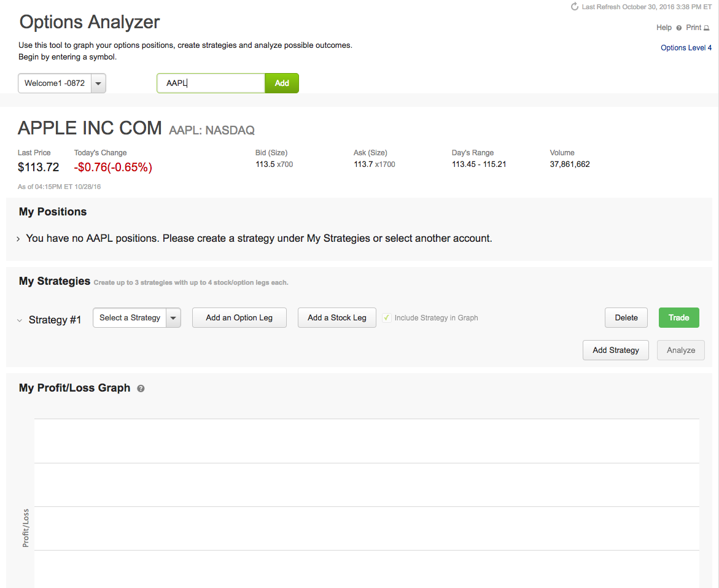Click the Analyze button
The height and width of the screenshot is (588, 719).
pos(681,350)
